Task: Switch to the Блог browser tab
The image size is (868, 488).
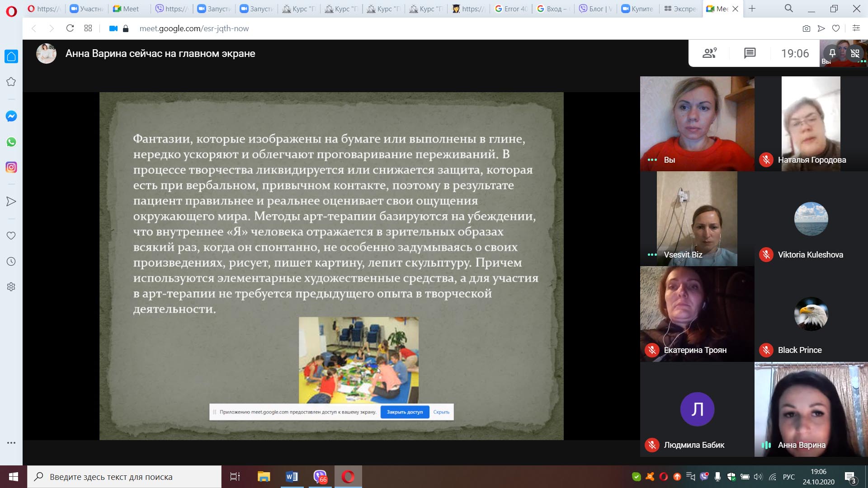Action: pyautogui.click(x=595, y=9)
